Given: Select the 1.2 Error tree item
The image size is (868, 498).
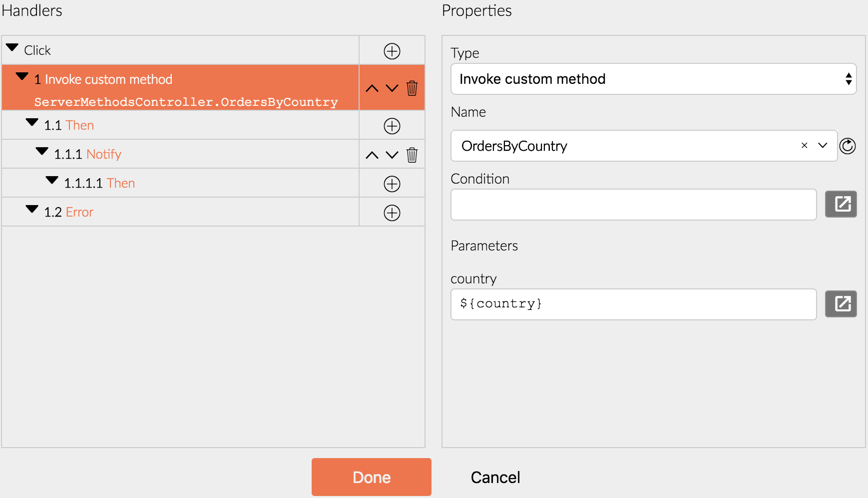Looking at the screenshot, I should point(79,212).
